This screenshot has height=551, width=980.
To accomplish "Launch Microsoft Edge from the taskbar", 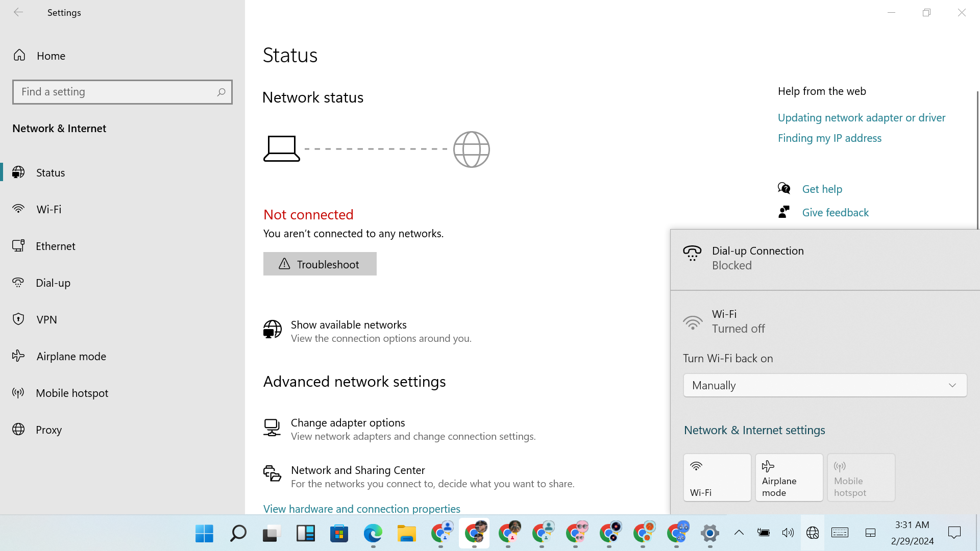I will (x=373, y=533).
